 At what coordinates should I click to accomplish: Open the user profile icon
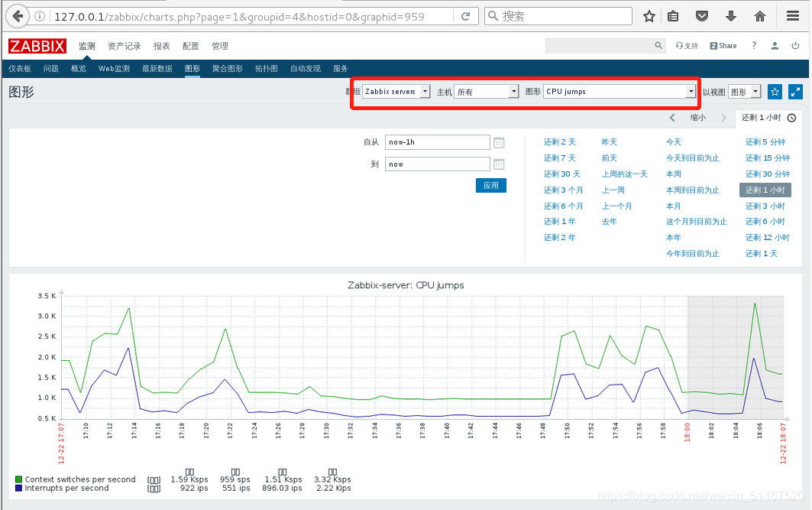(775, 46)
